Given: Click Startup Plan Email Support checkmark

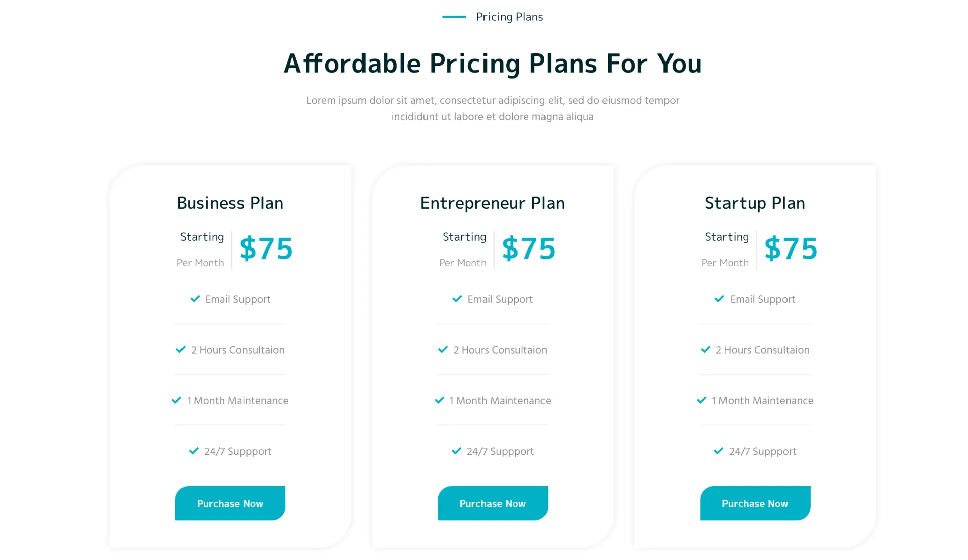Looking at the screenshot, I should pos(719,299).
